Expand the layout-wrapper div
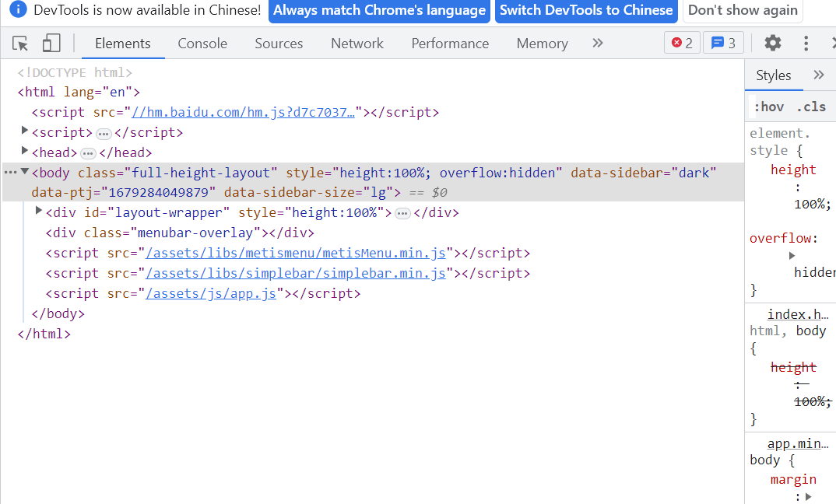Screen dimensions: 836x504 38,211
